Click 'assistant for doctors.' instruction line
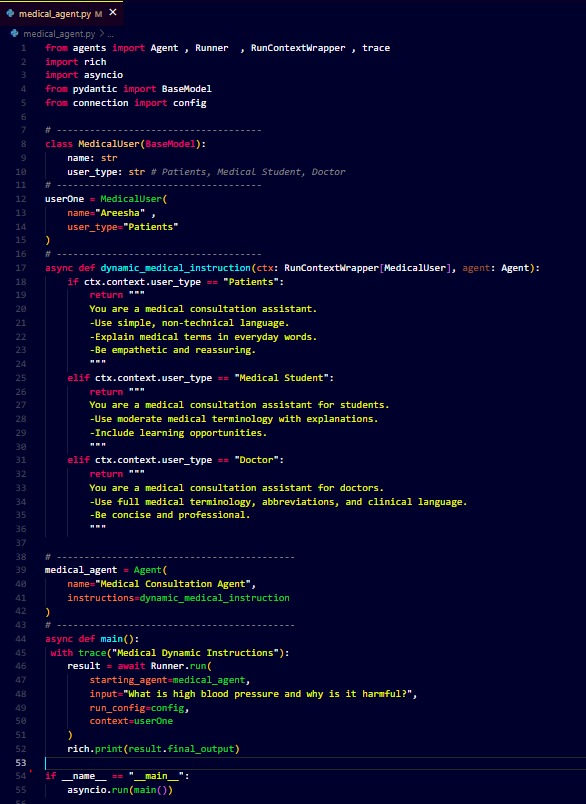 coord(236,488)
